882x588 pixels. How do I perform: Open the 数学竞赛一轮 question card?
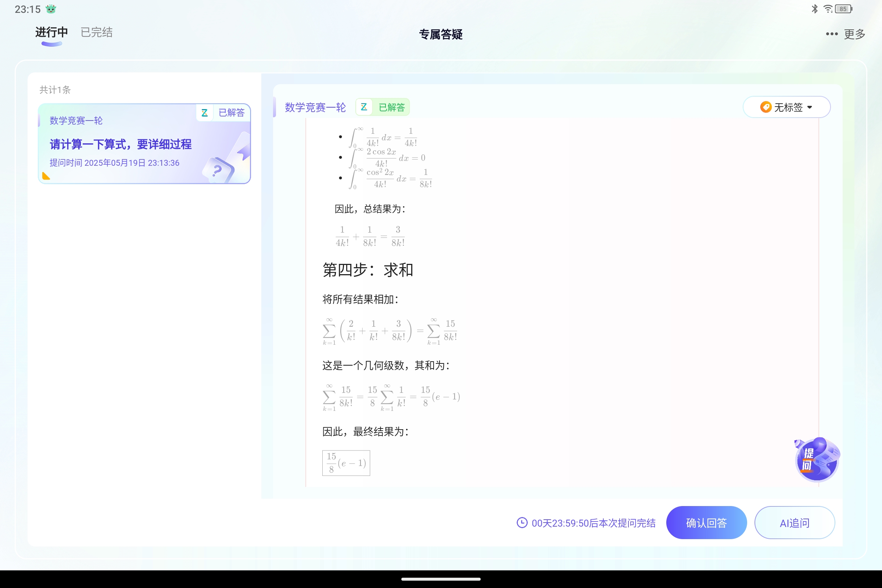point(144,144)
